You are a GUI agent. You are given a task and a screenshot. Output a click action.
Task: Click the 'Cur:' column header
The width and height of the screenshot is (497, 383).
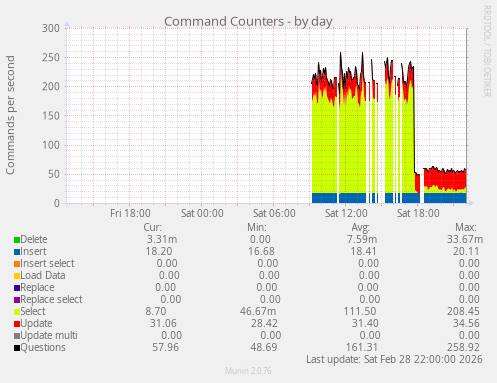click(x=153, y=227)
